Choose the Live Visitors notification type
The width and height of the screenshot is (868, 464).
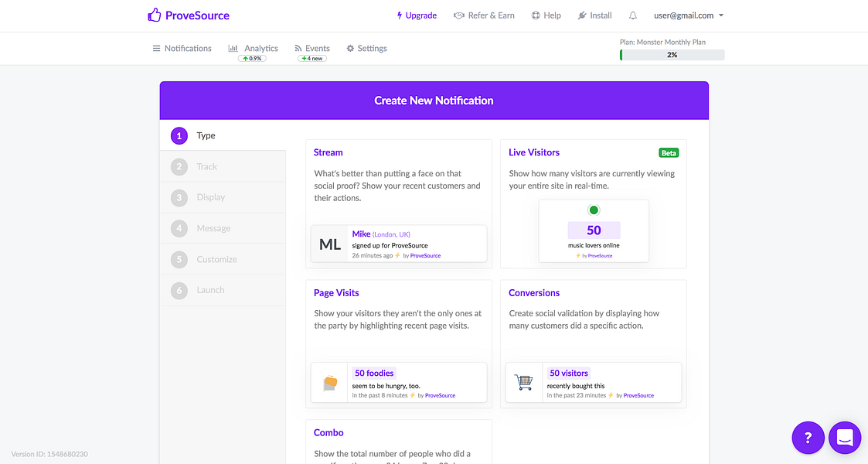tap(593, 203)
